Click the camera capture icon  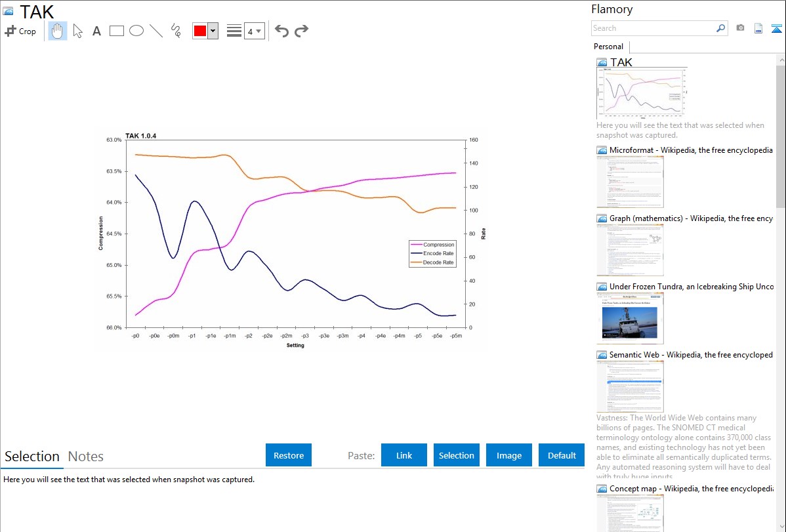pos(740,28)
